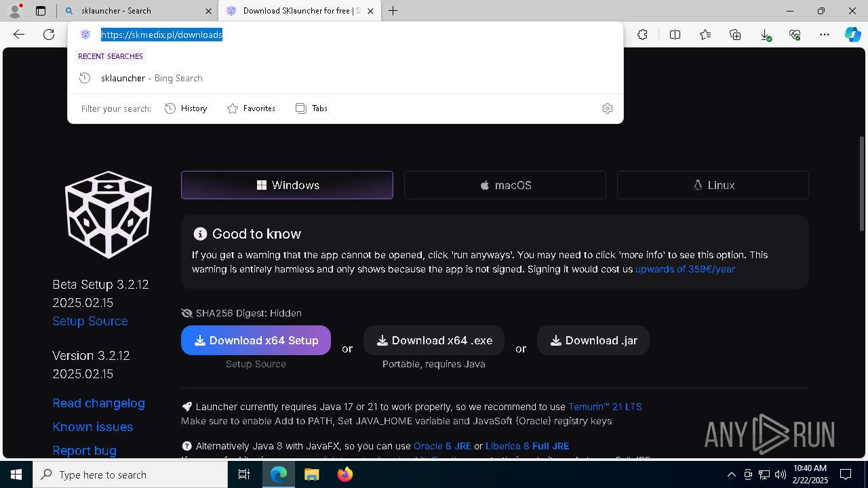This screenshot has width=868, height=488.
Task: Open the Setup Source link under the setup button
Action: (x=256, y=364)
